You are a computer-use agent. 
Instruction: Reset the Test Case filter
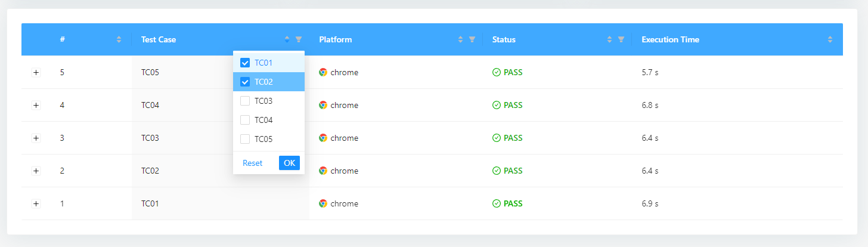coord(252,163)
